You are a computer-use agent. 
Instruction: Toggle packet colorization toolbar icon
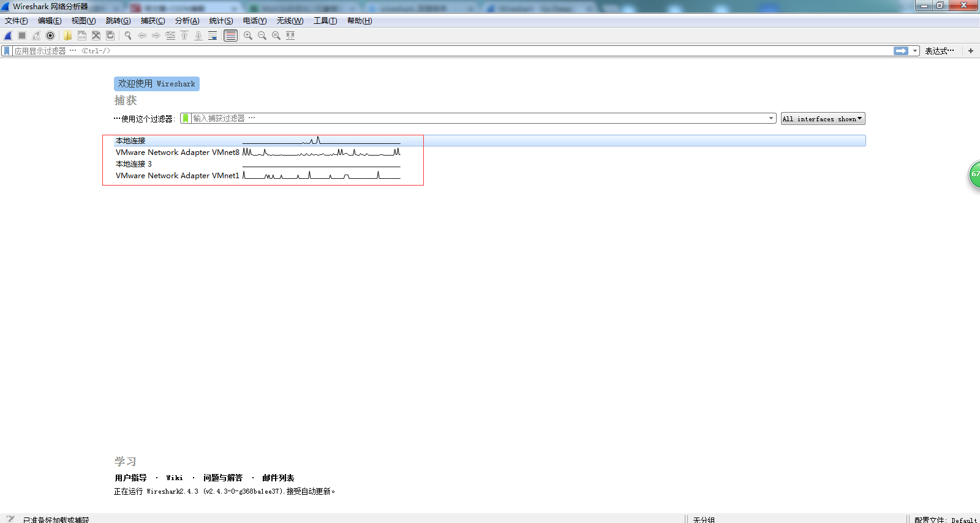[x=230, y=36]
